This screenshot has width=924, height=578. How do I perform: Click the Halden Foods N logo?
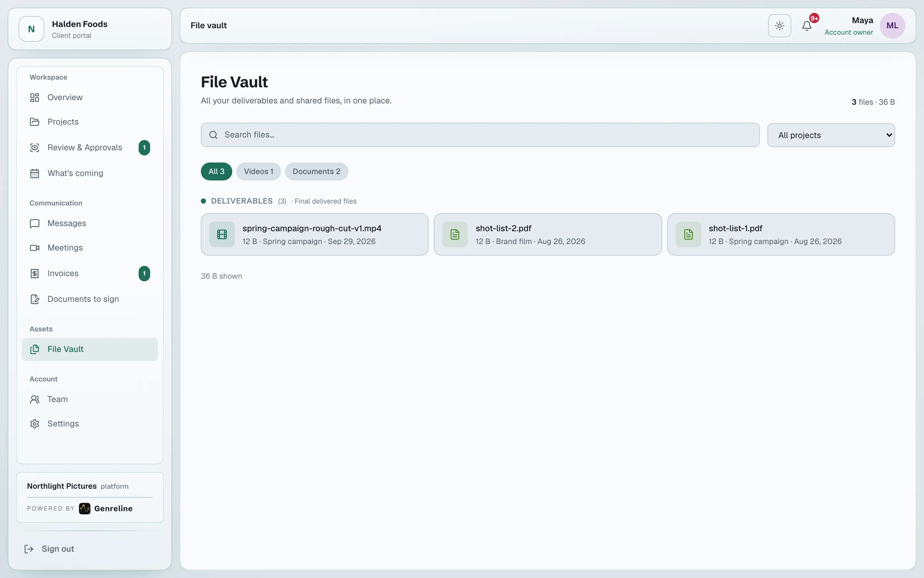click(31, 29)
